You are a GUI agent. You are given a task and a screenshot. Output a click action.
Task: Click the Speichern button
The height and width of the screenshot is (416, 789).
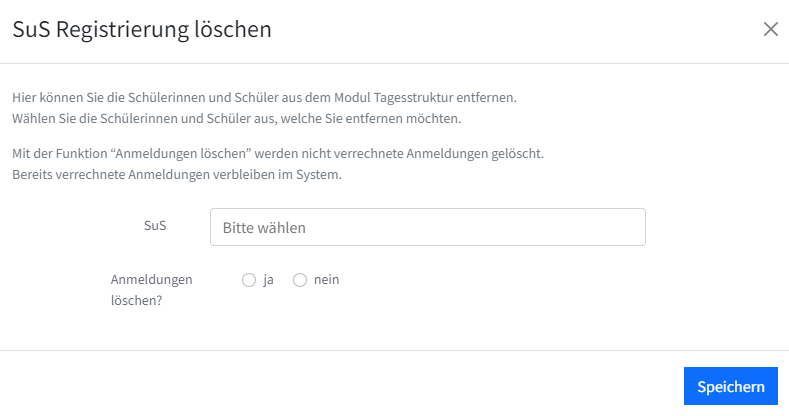click(731, 386)
